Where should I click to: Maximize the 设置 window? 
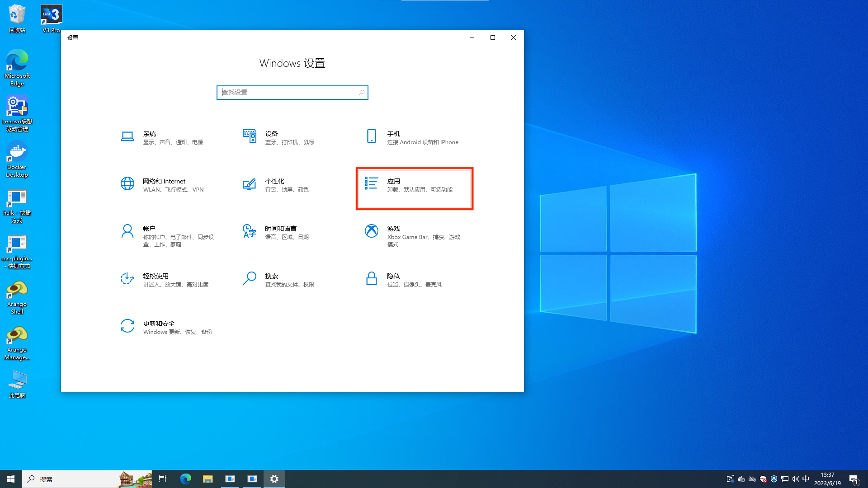[493, 38]
